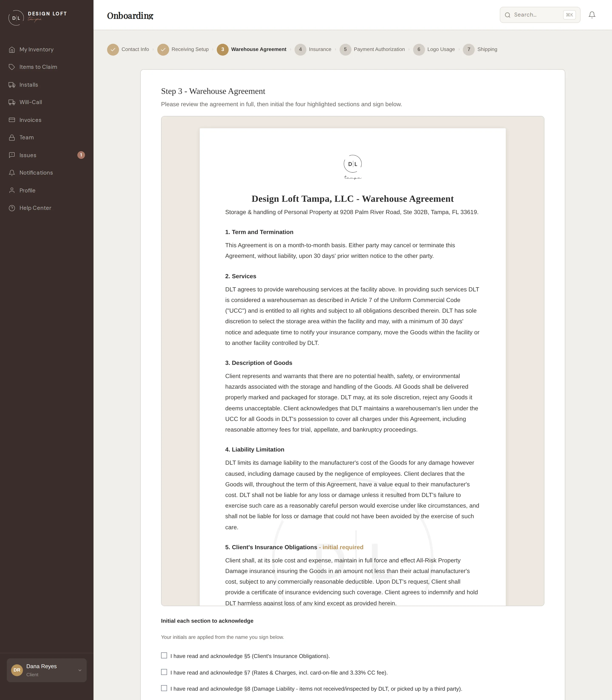
Task: Open notifications bell in top header
Action: 592,15
